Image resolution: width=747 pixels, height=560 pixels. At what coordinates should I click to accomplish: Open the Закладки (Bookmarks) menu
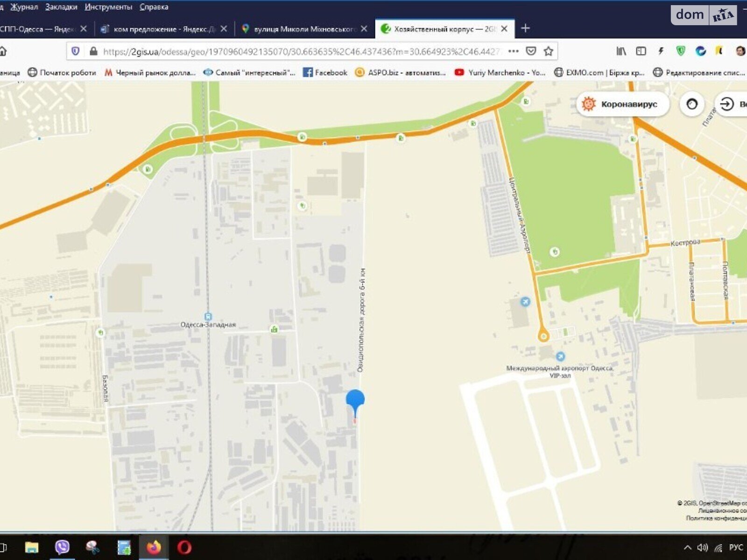(x=61, y=7)
